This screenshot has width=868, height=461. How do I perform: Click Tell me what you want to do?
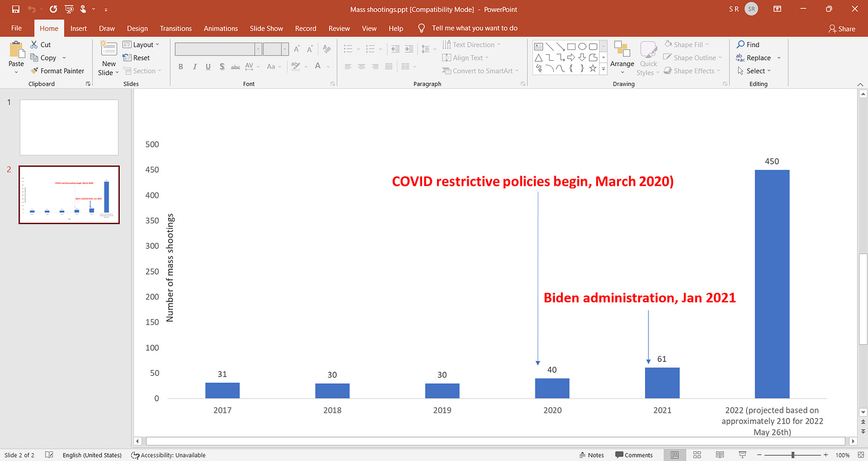[475, 28]
